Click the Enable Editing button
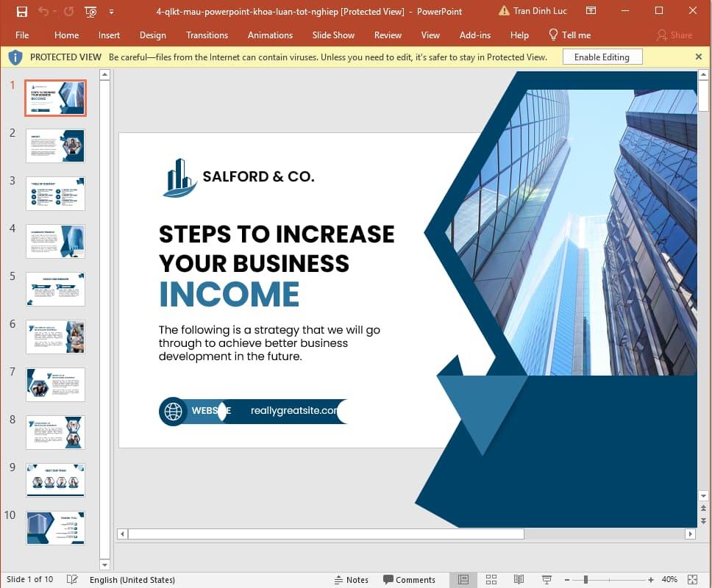 pos(602,57)
